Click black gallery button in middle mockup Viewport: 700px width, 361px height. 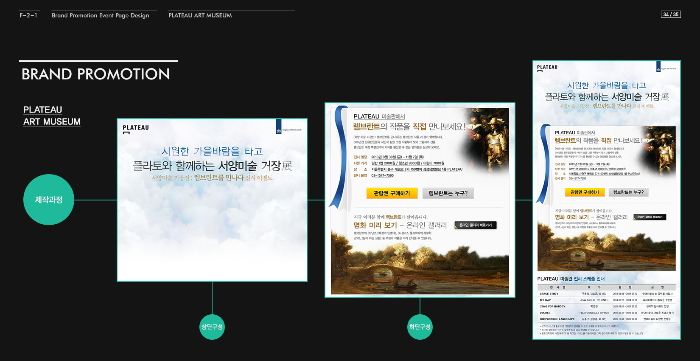[475, 225]
